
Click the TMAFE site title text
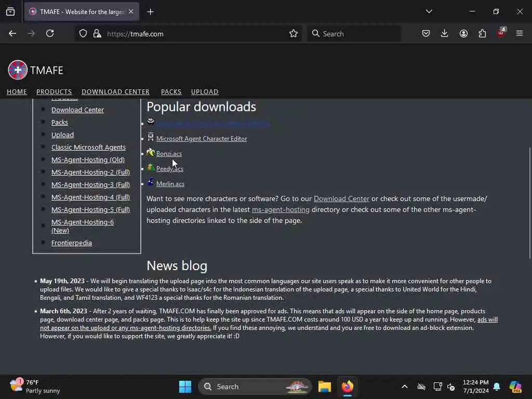tap(46, 70)
